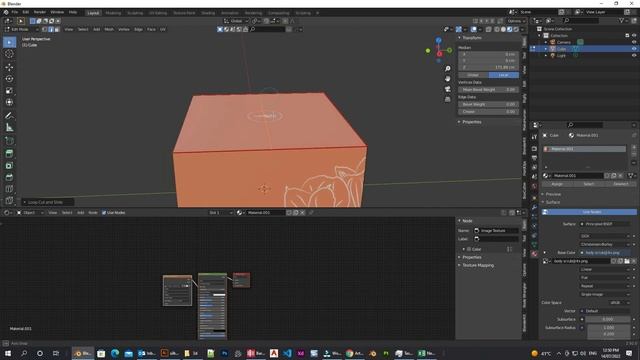Toggle camera view icon in viewport
Screen dimensions: 640x360
pyautogui.click(x=448, y=89)
